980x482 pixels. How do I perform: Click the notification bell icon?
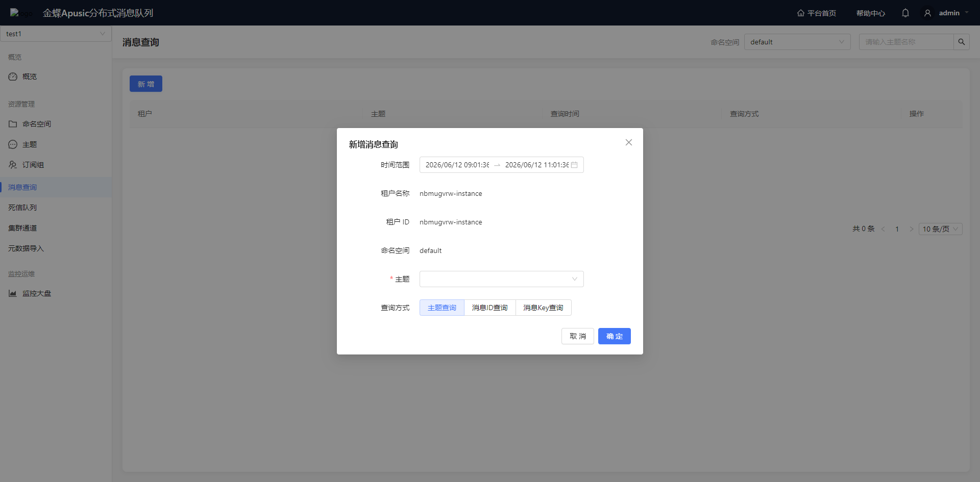(x=905, y=13)
